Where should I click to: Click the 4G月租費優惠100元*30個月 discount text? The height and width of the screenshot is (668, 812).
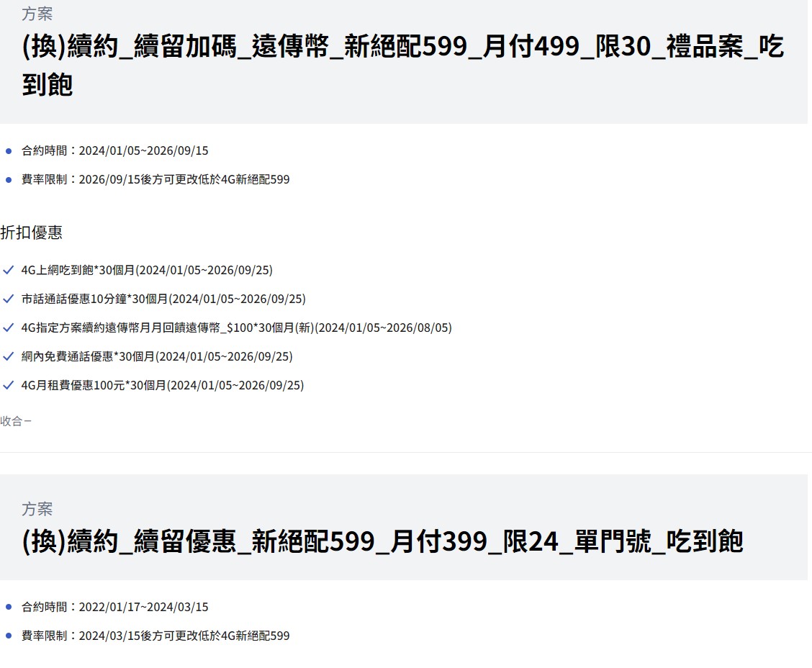[163, 385]
